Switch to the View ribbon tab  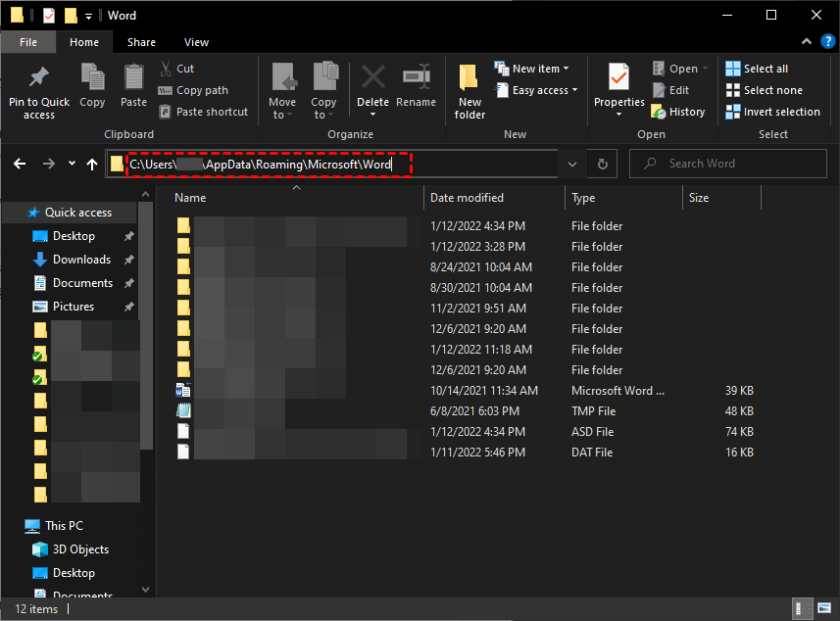click(x=196, y=42)
